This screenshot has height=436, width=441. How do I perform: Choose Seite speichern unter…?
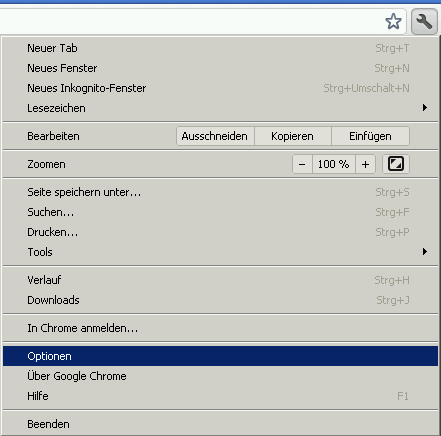pyautogui.click(x=220, y=192)
